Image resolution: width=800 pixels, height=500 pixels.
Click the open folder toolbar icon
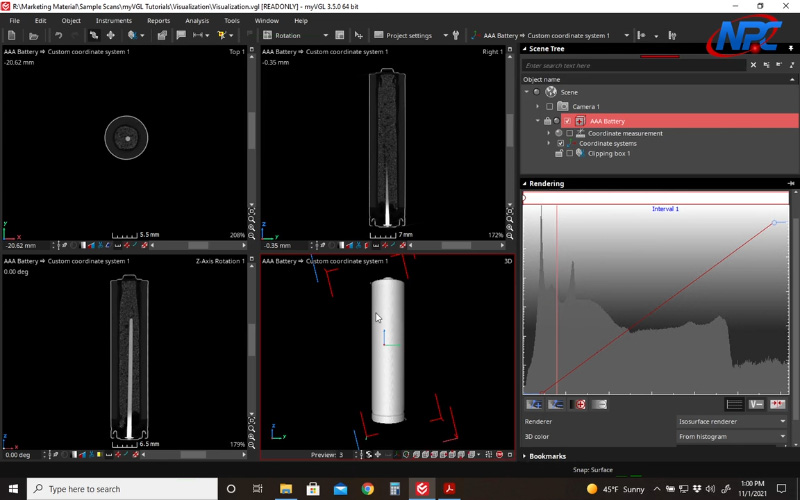34,35
